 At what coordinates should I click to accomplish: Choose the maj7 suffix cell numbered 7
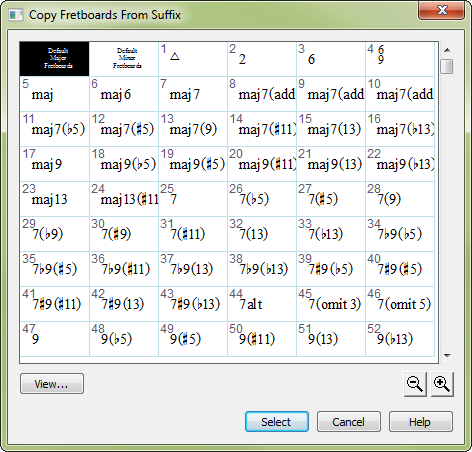tap(193, 94)
